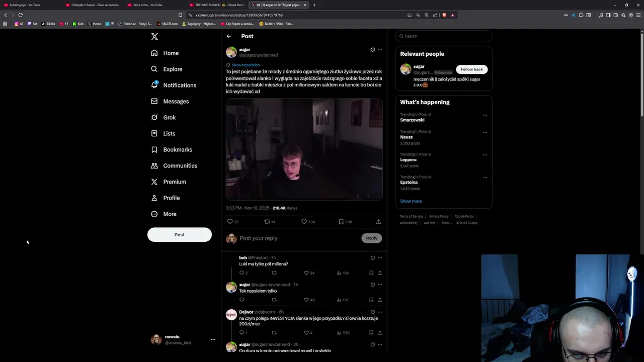The width and height of the screenshot is (644, 362).
Task: Click the Reply button
Action: click(x=371, y=238)
